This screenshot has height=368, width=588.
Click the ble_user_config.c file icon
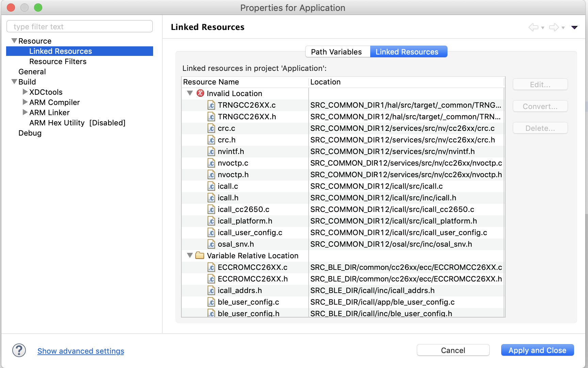[x=211, y=302]
